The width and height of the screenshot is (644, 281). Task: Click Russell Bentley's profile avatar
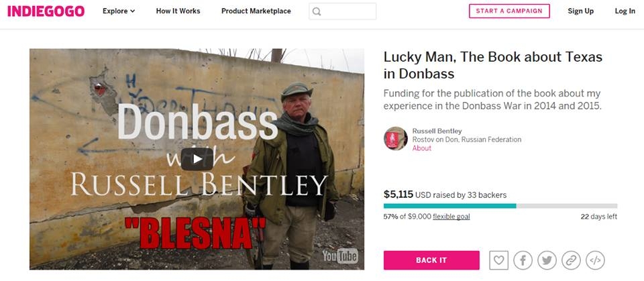(395, 139)
